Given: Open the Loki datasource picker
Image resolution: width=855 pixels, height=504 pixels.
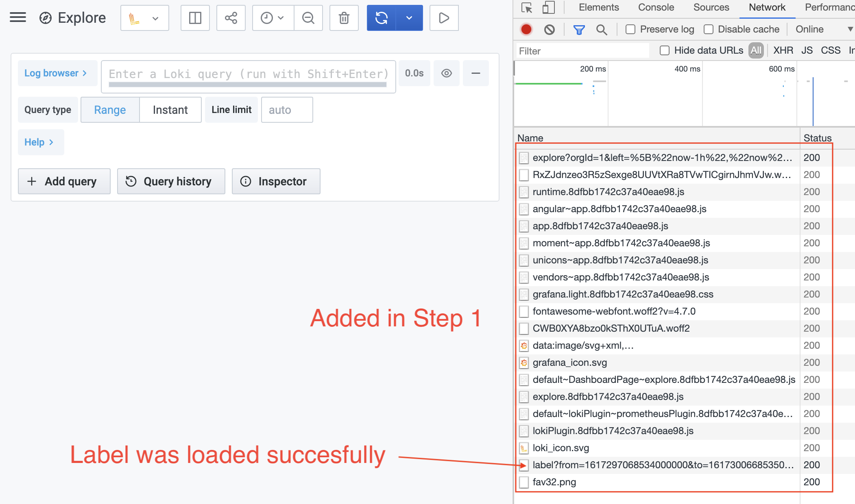Looking at the screenshot, I should click(x=144, y=18).
